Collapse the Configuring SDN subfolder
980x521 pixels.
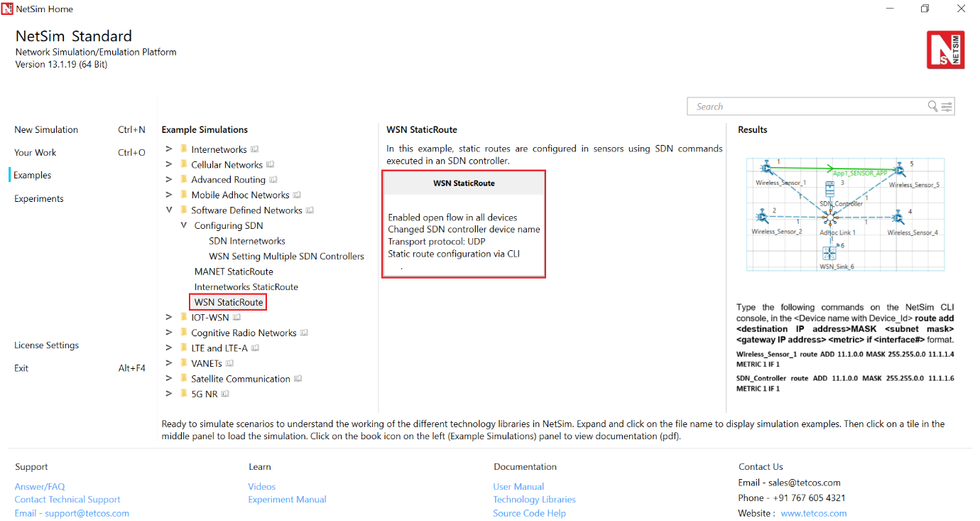(x=183, y=225)
